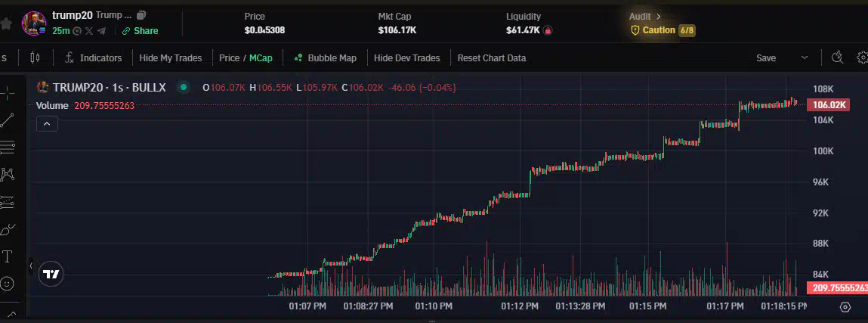
Task: Select the crosshair cursor tool
Action: tap(8, 92)
